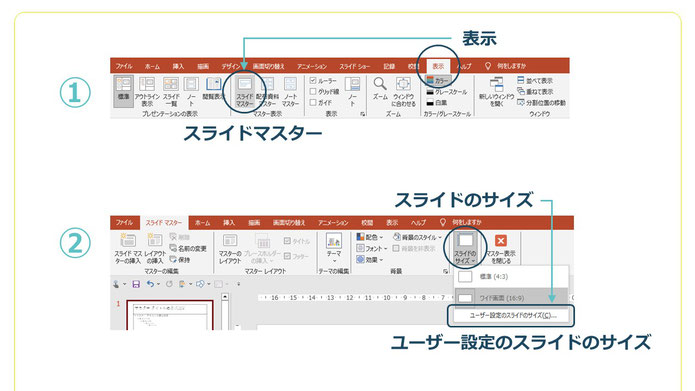Click マスター表示を閉じる close master view
Screen dimensions: 695x391
(x=501, y=249)
